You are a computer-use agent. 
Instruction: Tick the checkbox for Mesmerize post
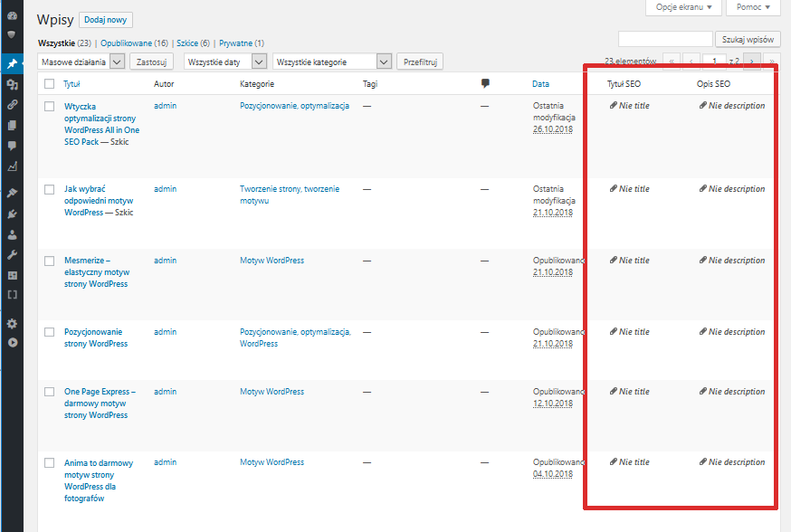click(x=49, y=261)
